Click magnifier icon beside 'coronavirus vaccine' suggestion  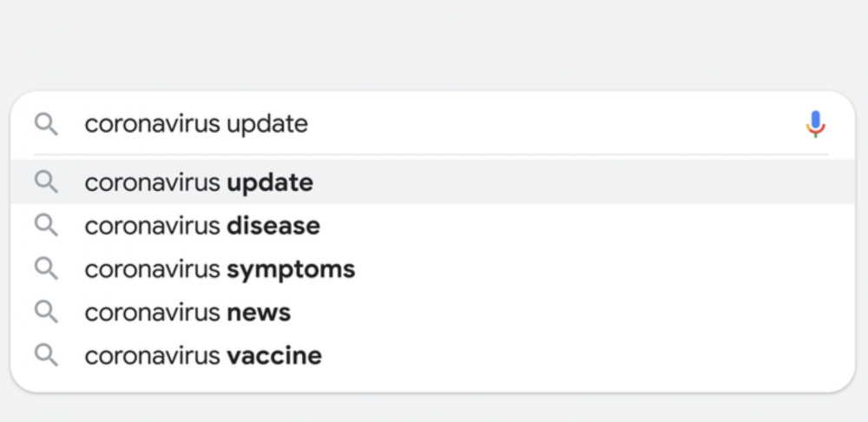tap(46, 355)
